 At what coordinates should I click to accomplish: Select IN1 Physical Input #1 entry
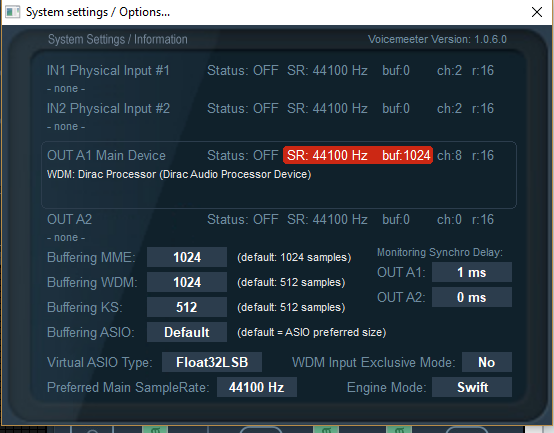(108, 71)
